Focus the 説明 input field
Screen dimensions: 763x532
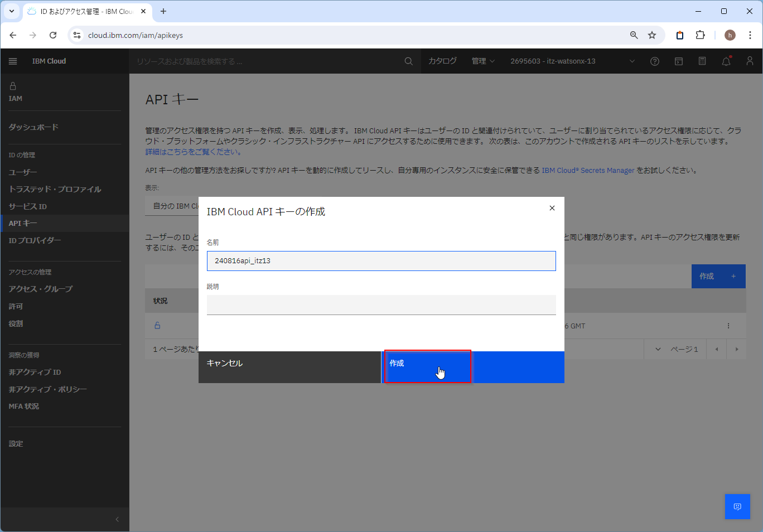click(x=381, y=305)
